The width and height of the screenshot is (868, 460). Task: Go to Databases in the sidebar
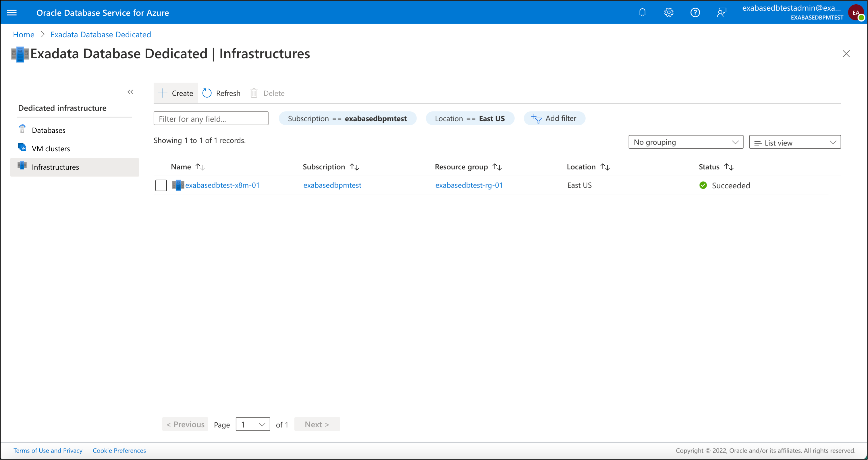(x=49, y=130)
